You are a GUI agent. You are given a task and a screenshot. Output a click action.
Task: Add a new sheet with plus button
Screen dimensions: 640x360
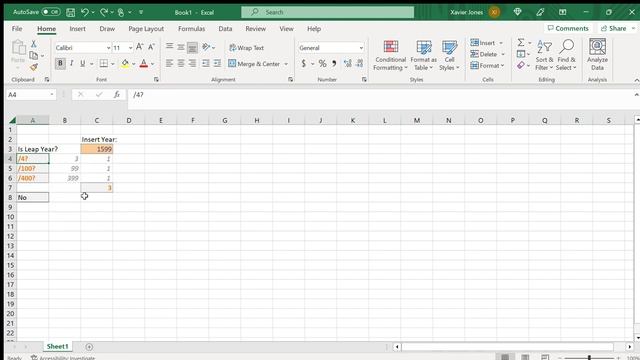click(89, 347)
